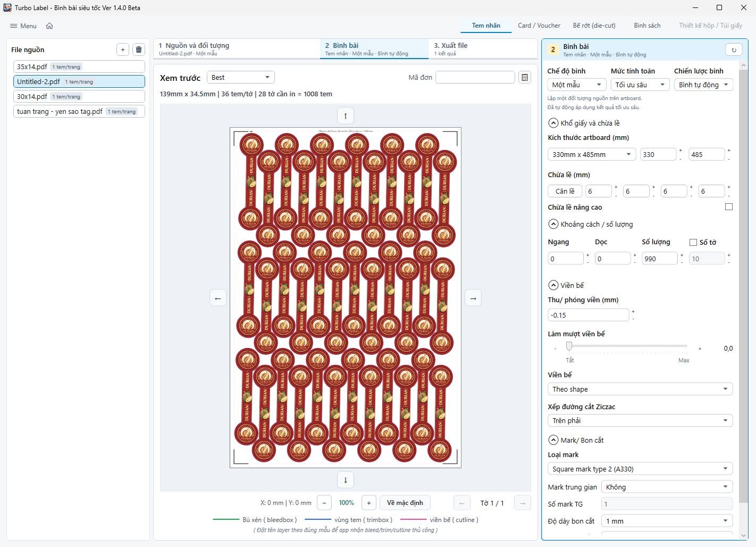Image resolution: width=756 pixels, height=547 pixels.
Task: Go to next sheet page
Action: pos(523,503)
